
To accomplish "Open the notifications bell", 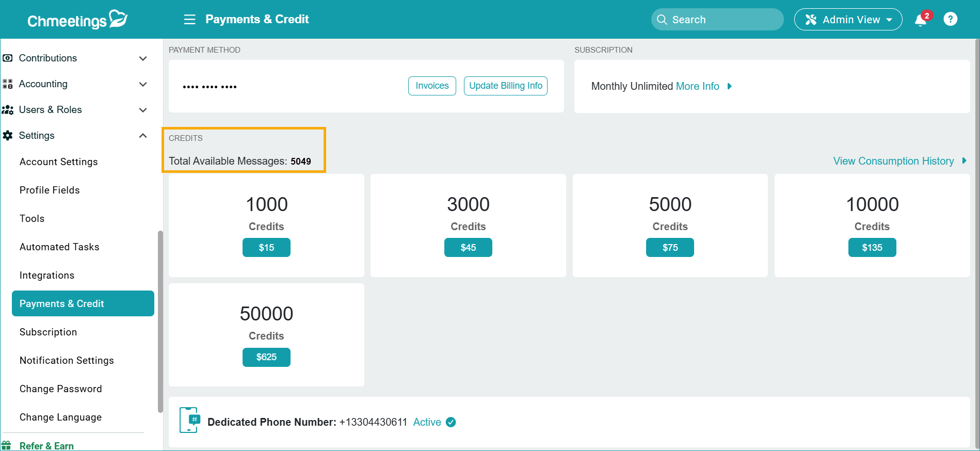I will [x=921, y=20].
